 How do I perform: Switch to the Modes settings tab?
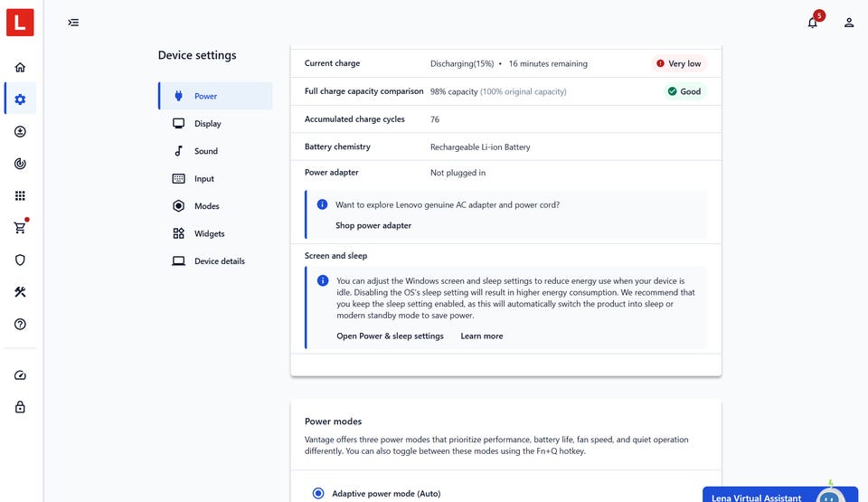215,206
